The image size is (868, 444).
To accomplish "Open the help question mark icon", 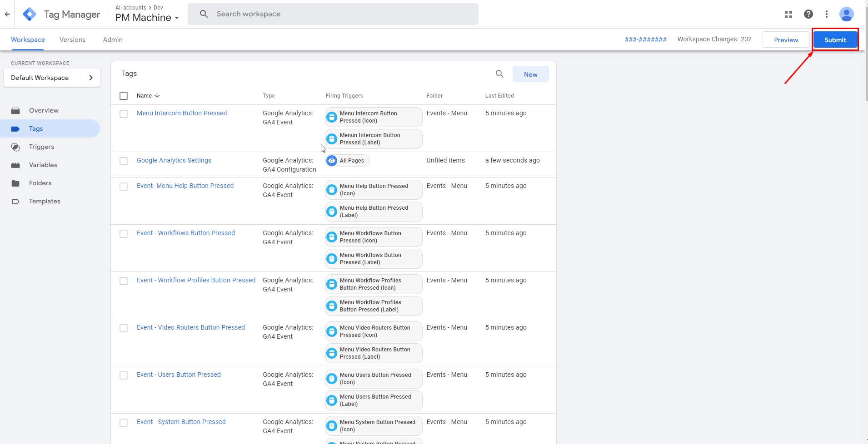I will coord(808,14).
